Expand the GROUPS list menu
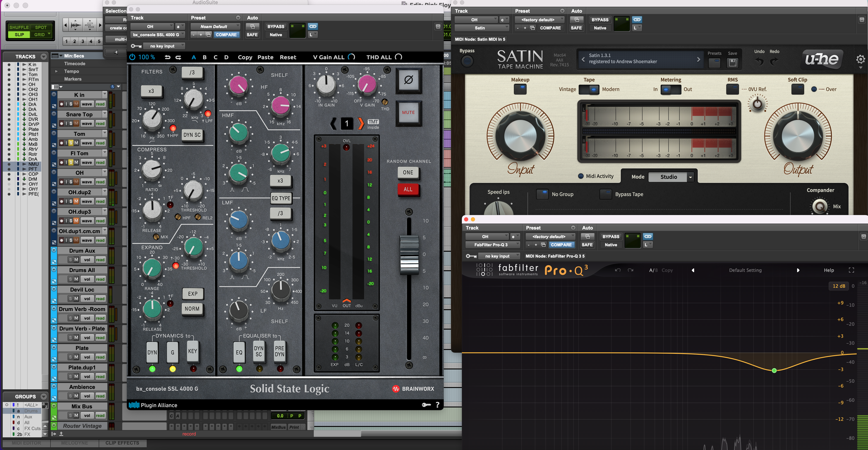This screenshot has width=868, height=450. [43, 396]
